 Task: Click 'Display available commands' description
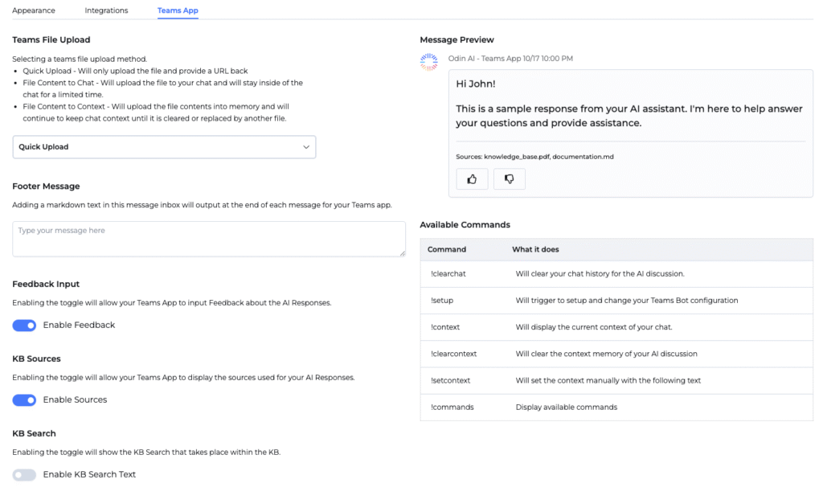tap(567, 408)
